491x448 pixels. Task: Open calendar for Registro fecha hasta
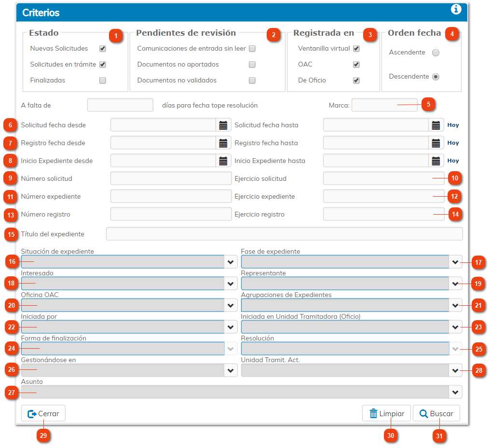[436, 143]
